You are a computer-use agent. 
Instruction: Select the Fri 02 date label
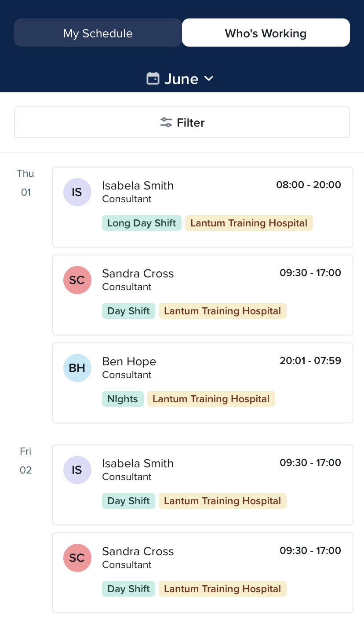(x=25, y=461)
